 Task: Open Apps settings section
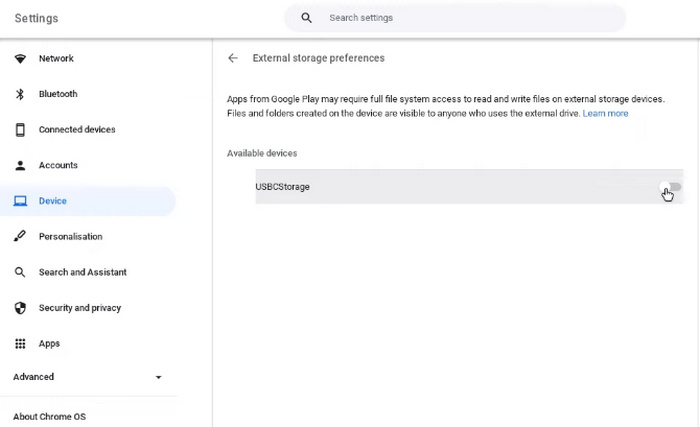(49, 343)
